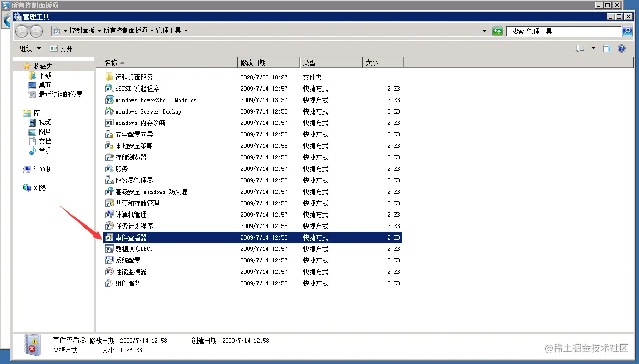Open the 高级安全 Windows 防火墙 shortcut
Viewport: 639px width, 364px height.
(141, 191)
